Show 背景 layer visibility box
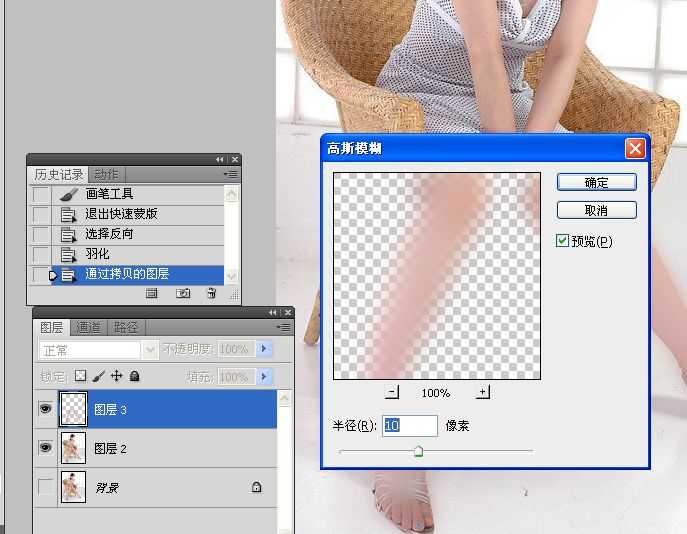The width and height of the screenshot is (687, 534). coord(46,487)
